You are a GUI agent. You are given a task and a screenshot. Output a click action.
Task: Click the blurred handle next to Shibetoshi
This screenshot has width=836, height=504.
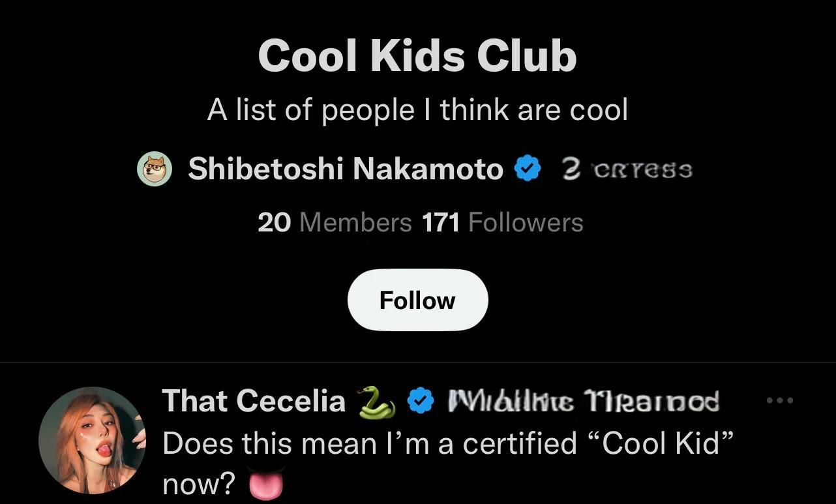(x=626, y=170)
